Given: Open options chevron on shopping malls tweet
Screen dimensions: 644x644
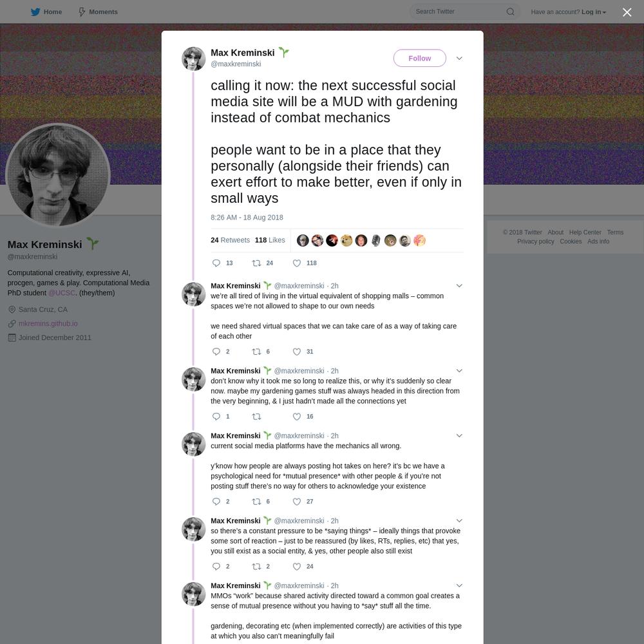Looking at the screenshot, I should (x=459, y=286).
